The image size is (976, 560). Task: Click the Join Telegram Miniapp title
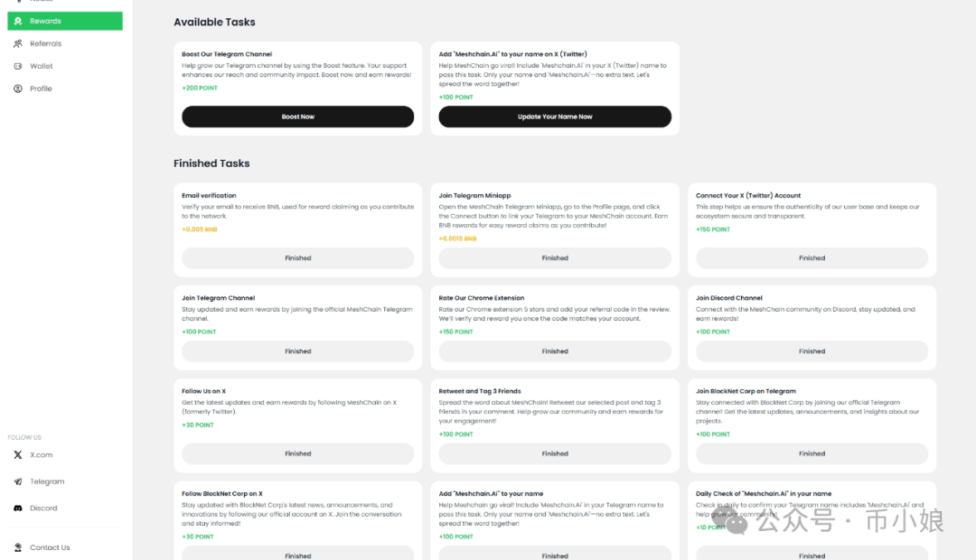(474, 195)
